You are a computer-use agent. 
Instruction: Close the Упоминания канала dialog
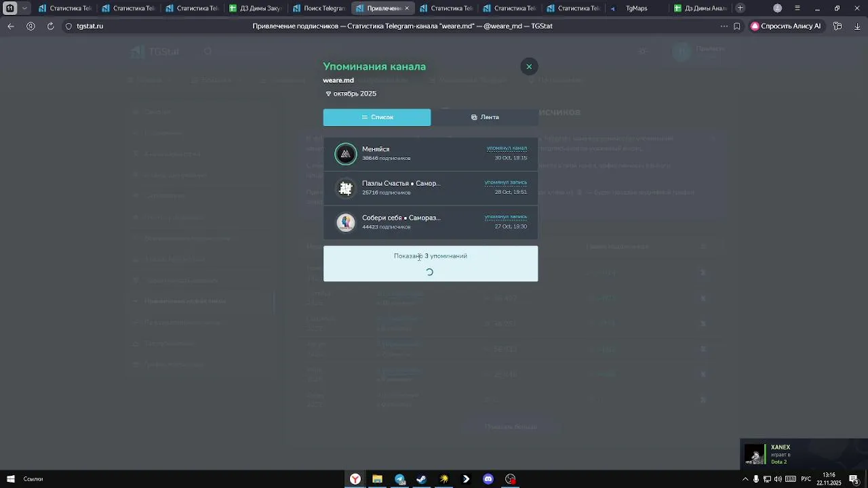tap(529, 66)
